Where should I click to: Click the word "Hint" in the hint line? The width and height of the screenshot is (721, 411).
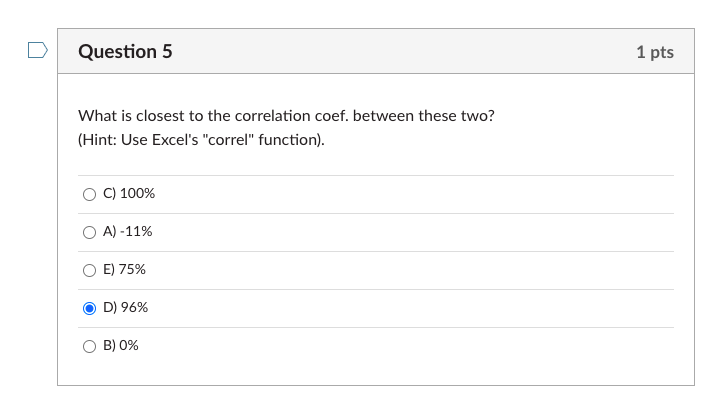click(98, 140)
